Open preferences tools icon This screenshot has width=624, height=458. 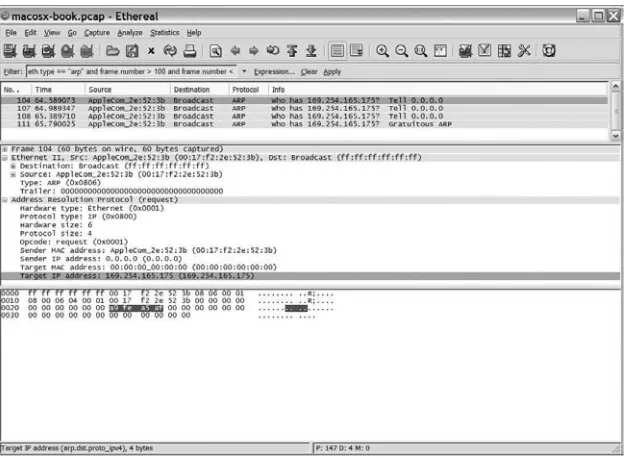[524, 51]
